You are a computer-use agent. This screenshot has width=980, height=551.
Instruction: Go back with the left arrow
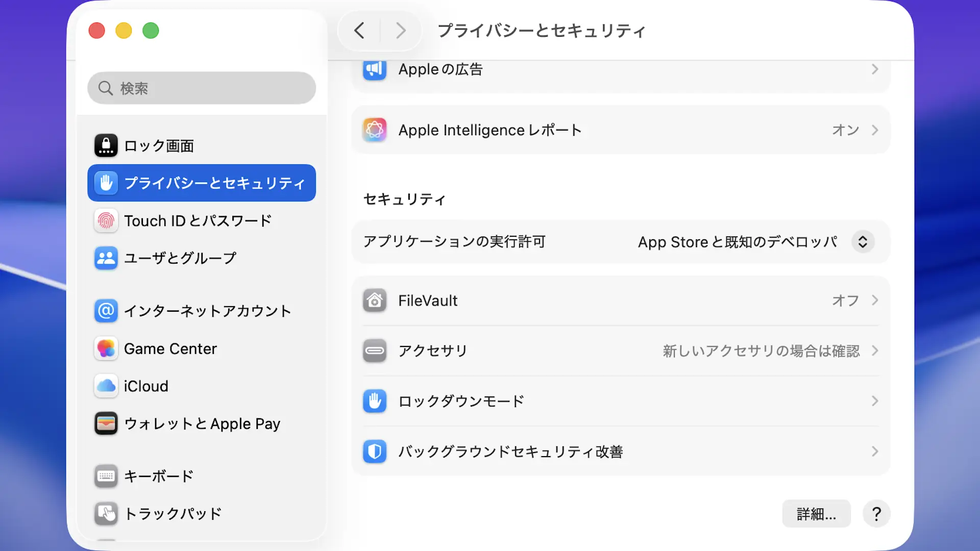point(359,31)
